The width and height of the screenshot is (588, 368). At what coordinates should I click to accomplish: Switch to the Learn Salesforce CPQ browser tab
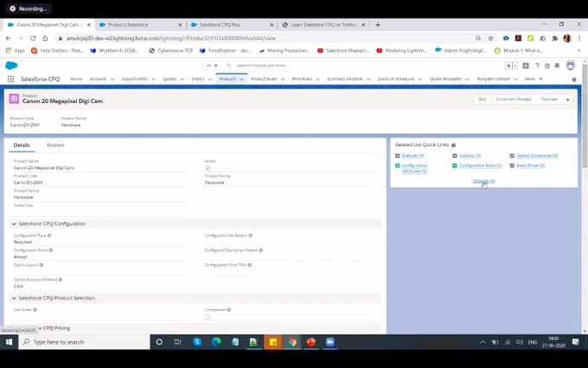pos(323,25)
